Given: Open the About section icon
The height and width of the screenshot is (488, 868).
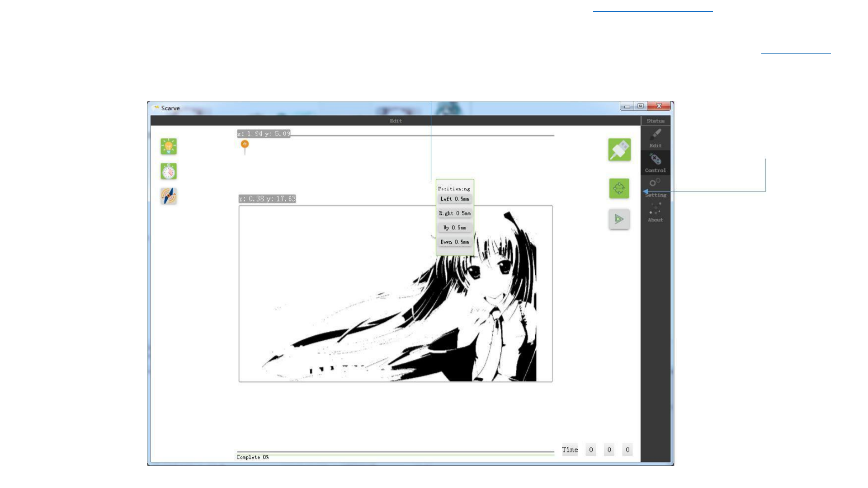Looking at the screenshot, I should point(655,212).
